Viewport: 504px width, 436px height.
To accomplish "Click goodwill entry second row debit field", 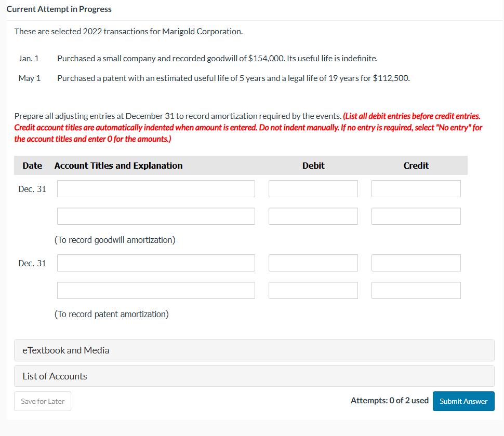I will [313, 216].
